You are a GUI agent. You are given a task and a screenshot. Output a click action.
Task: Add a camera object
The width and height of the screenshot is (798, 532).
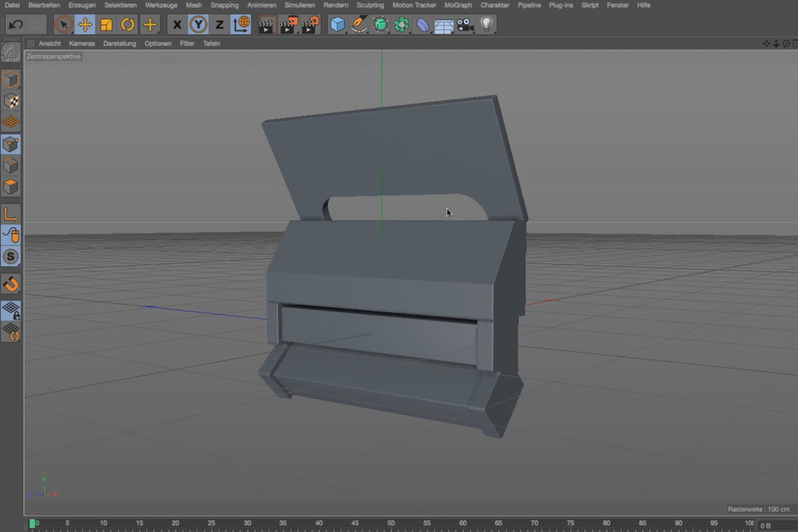click(x=465, y=25)
